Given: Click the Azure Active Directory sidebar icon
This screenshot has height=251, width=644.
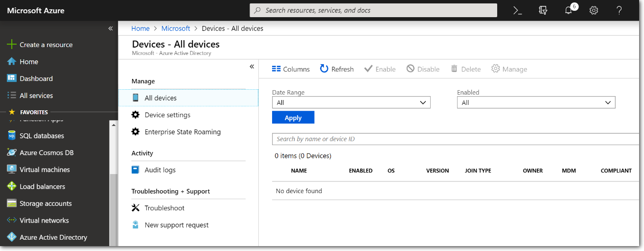Looking at the screenshot, I should coord(12,237).
